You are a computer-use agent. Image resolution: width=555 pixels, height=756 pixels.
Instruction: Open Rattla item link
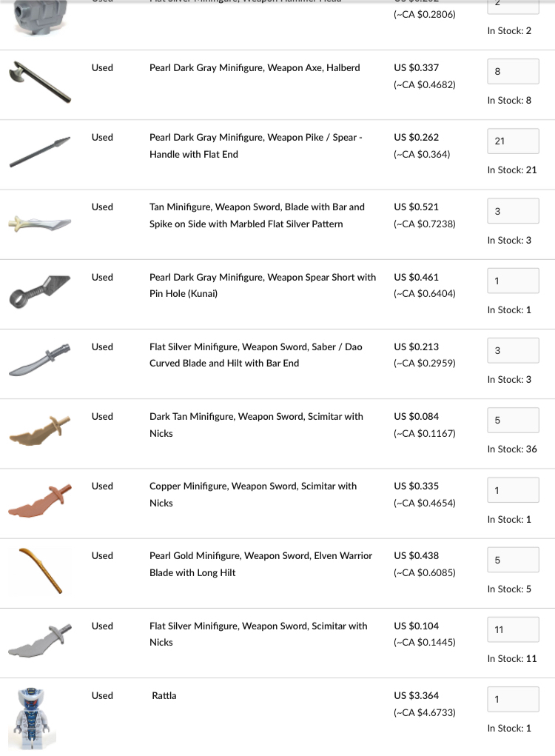(164, 695)
